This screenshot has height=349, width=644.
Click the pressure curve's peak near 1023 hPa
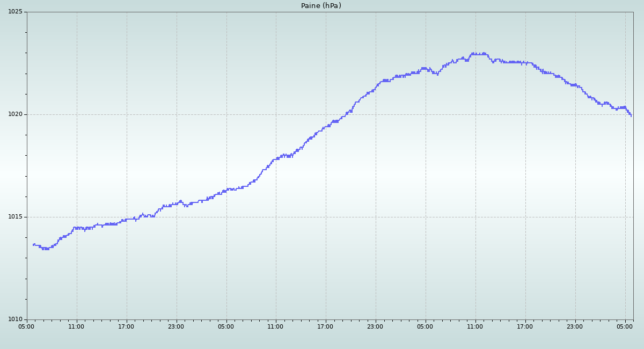click(x=473, y=54)
